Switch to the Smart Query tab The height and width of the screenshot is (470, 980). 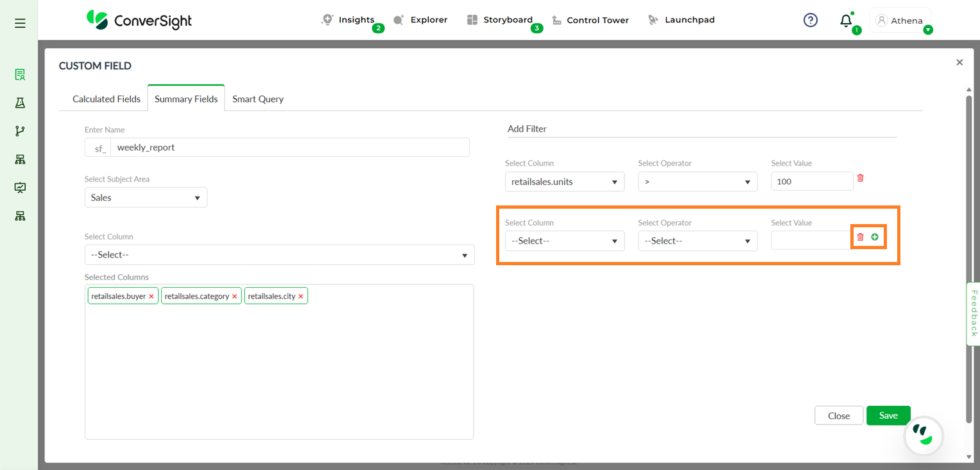258,99
